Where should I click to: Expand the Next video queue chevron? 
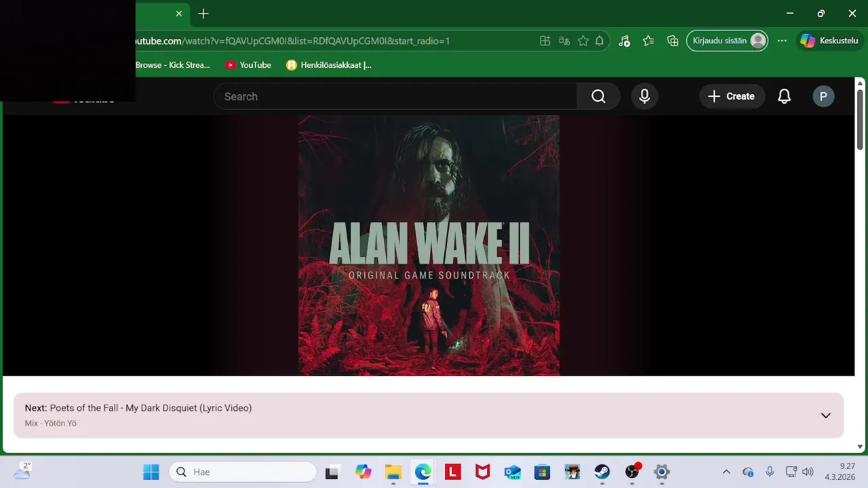(825, 415)
